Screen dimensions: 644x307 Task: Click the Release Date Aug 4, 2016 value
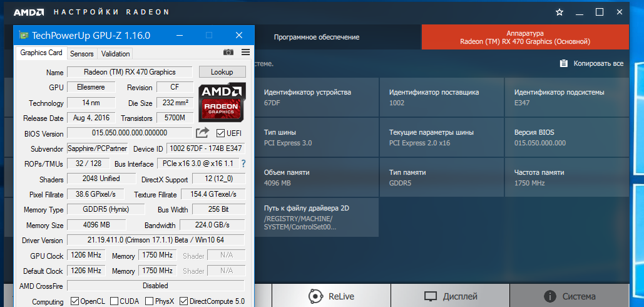(x=91, y=118)
